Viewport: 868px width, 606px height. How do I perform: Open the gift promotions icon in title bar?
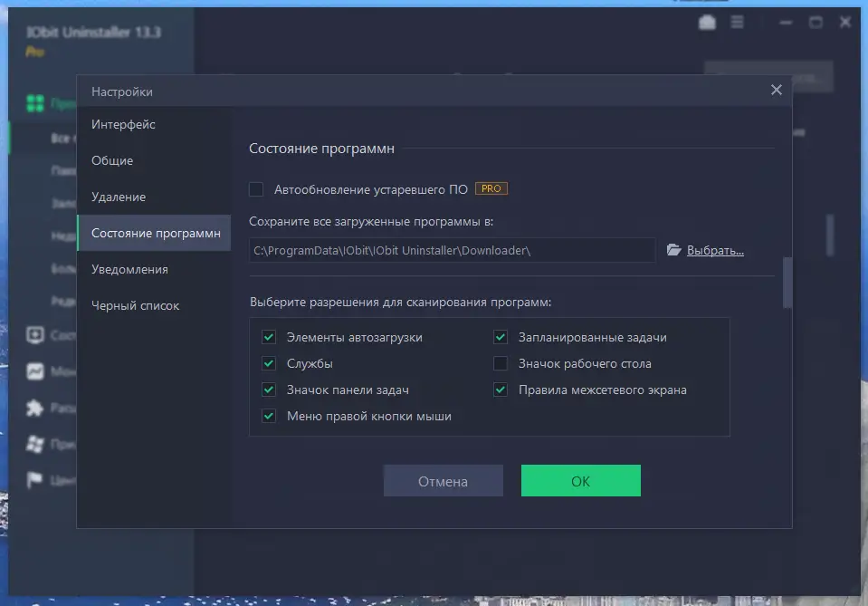pos(708,21)
